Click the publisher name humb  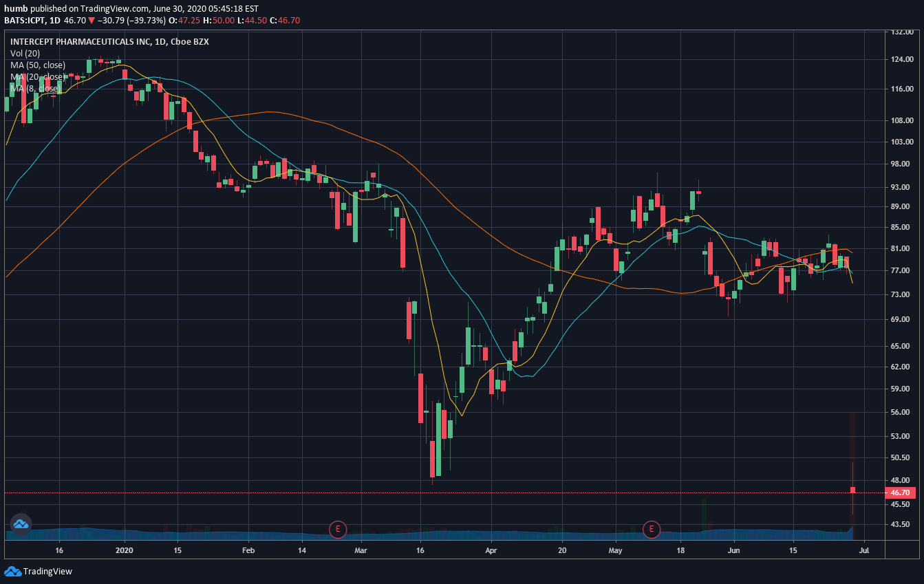click(x=15, y=8)
